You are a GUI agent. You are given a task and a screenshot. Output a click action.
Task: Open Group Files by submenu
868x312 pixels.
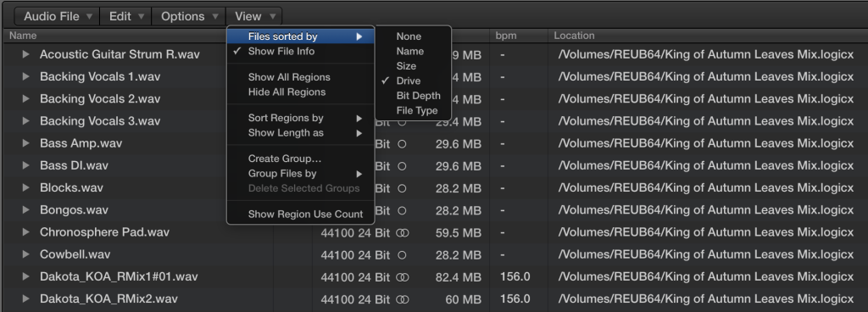pos(301,174)
